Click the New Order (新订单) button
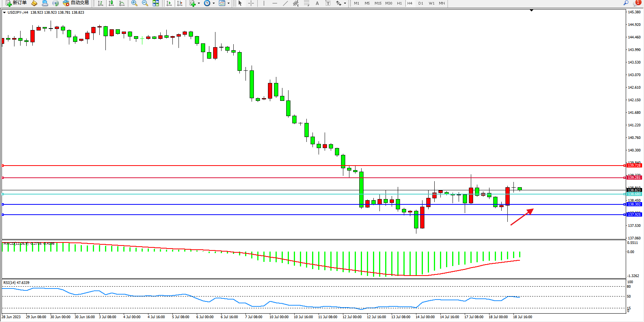This screenshot has height=322, width=644. pos(16,3)
